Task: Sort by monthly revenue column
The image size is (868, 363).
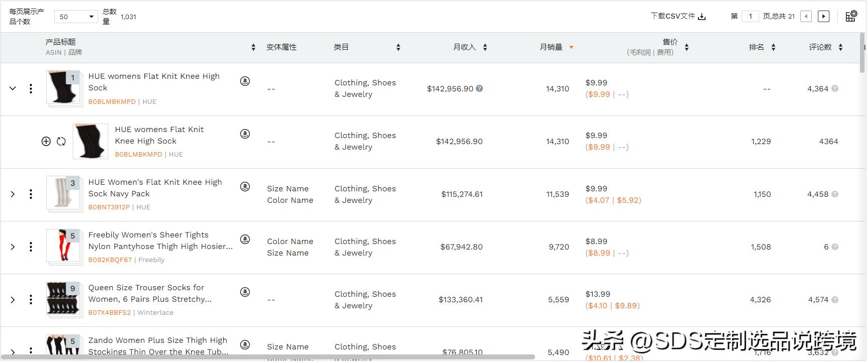Action: (485, 47)
